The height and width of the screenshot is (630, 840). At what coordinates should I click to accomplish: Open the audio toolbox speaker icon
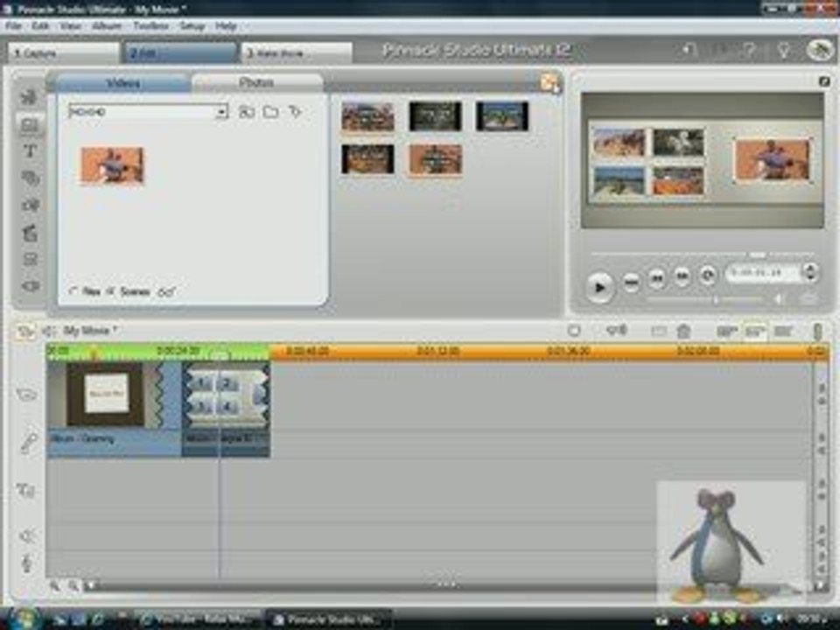pyautogui.click(x=49, y=332)
